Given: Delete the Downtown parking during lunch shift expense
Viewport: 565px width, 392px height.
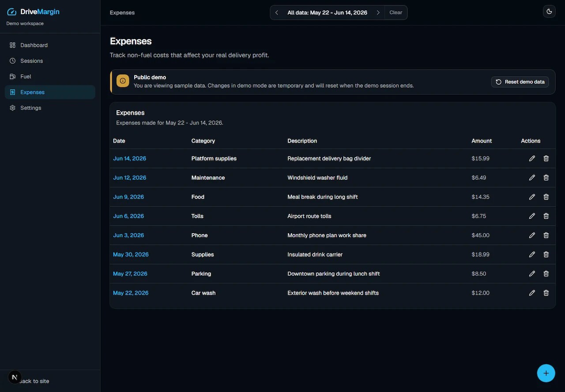Looking at the screenshot, I should 546,274.
